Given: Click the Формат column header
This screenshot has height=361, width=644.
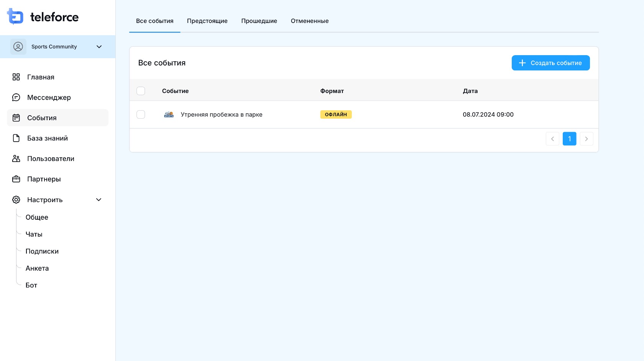Looking at the screenshot, I should pyautogui.click(x=332, y=91).
